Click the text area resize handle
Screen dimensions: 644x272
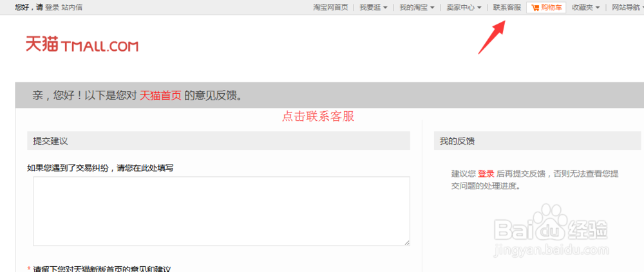pyautogui.click(x=406, y=242)
